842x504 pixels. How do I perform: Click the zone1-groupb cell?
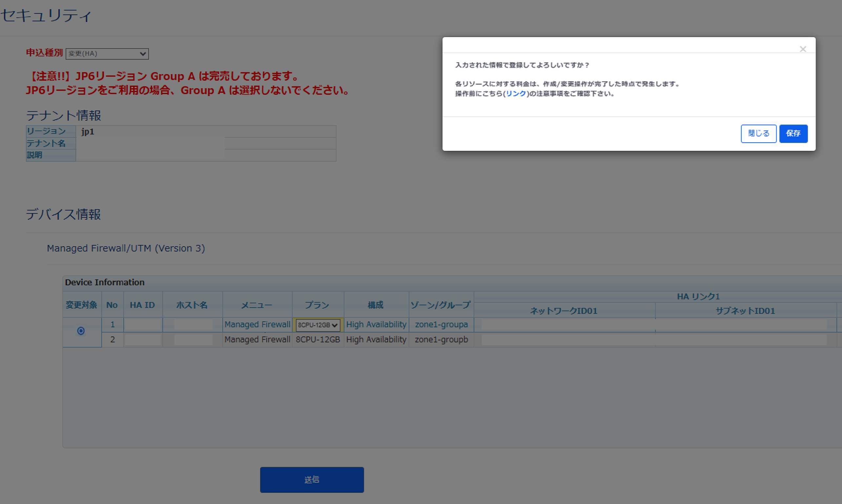(x=441, y=340)
